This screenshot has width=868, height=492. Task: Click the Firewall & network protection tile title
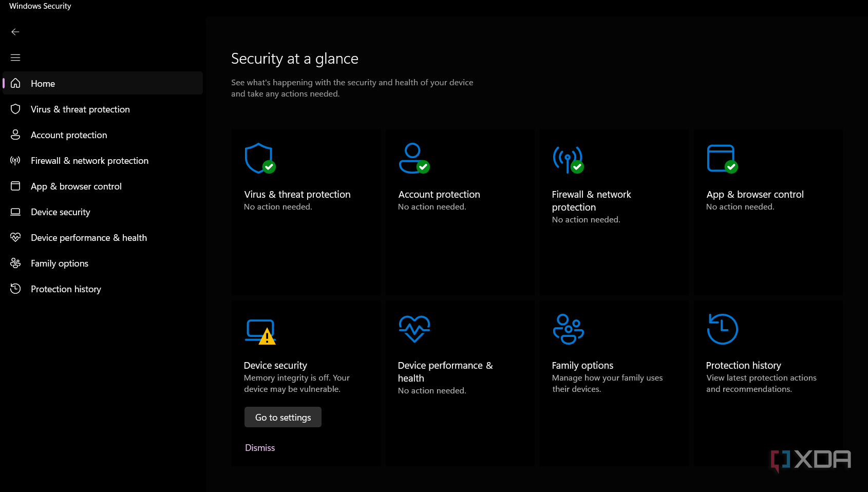tap(591, 201)
